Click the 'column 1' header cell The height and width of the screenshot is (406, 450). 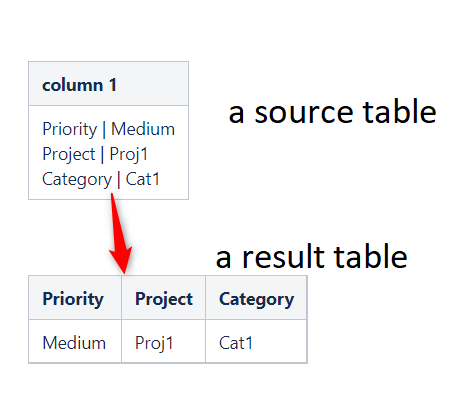coord(108,84)
